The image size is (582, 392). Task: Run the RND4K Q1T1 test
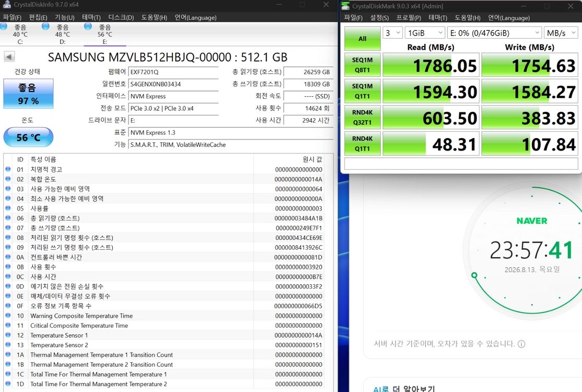point(362,143)
